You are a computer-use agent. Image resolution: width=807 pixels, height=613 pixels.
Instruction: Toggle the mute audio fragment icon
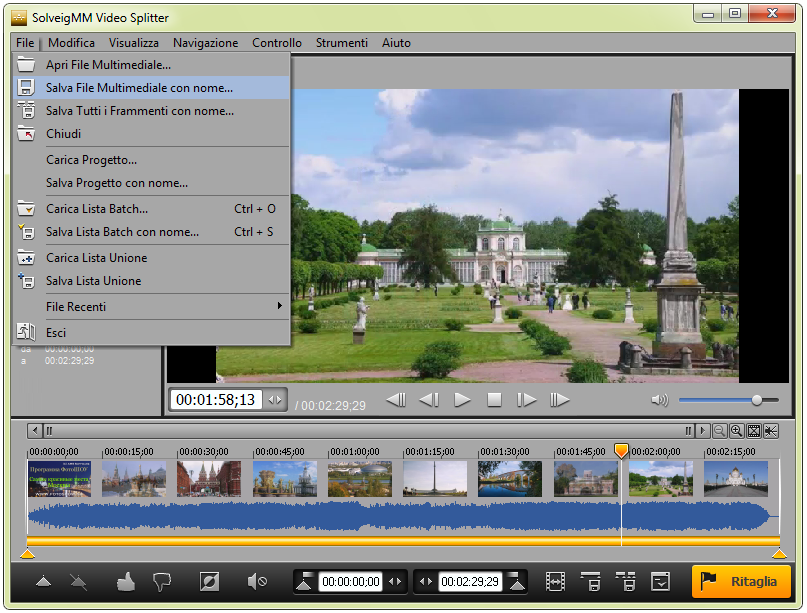pos(257,582)
